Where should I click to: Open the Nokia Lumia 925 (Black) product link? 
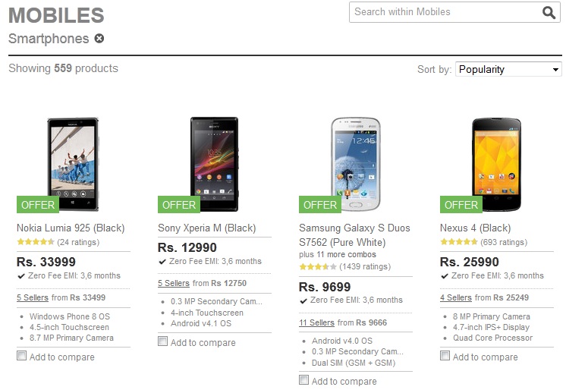tap(71, 228)
